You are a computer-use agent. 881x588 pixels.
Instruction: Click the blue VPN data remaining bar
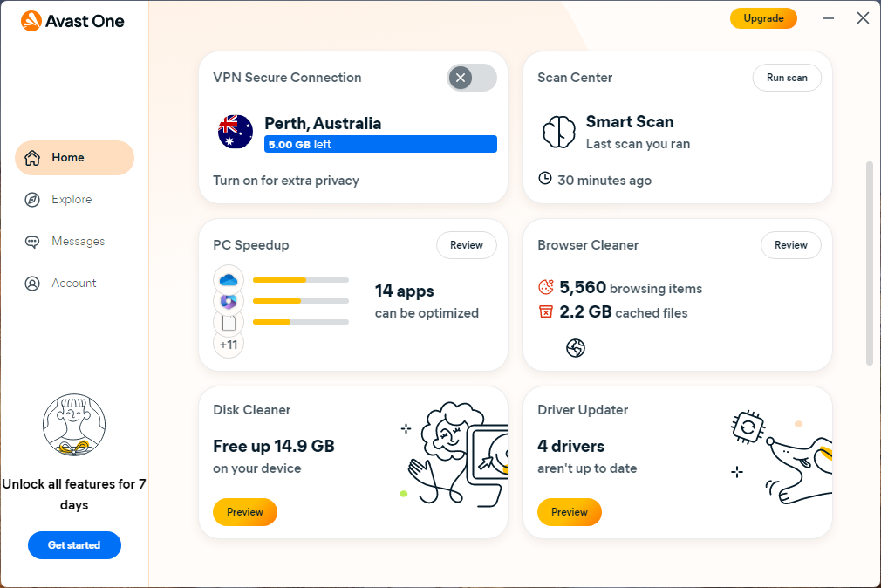click(x=380, y=145)
